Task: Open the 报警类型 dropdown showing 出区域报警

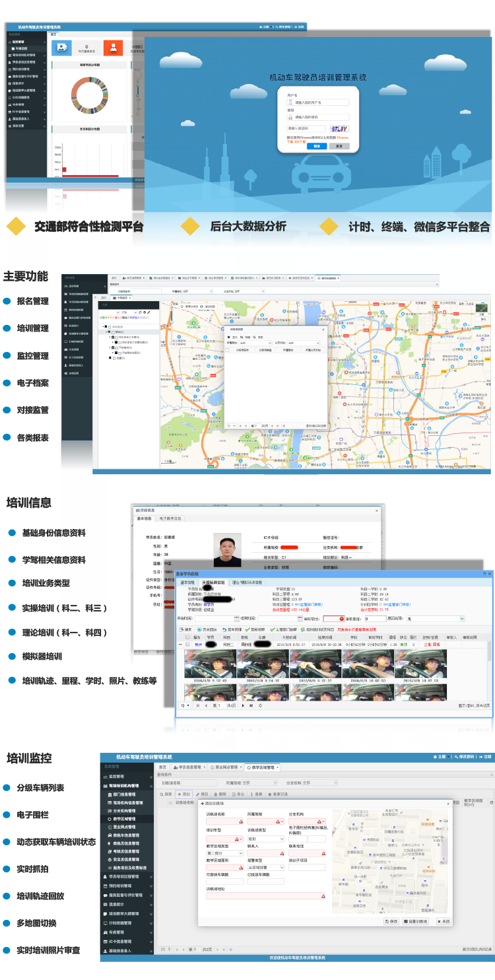Action: point(265,868)
